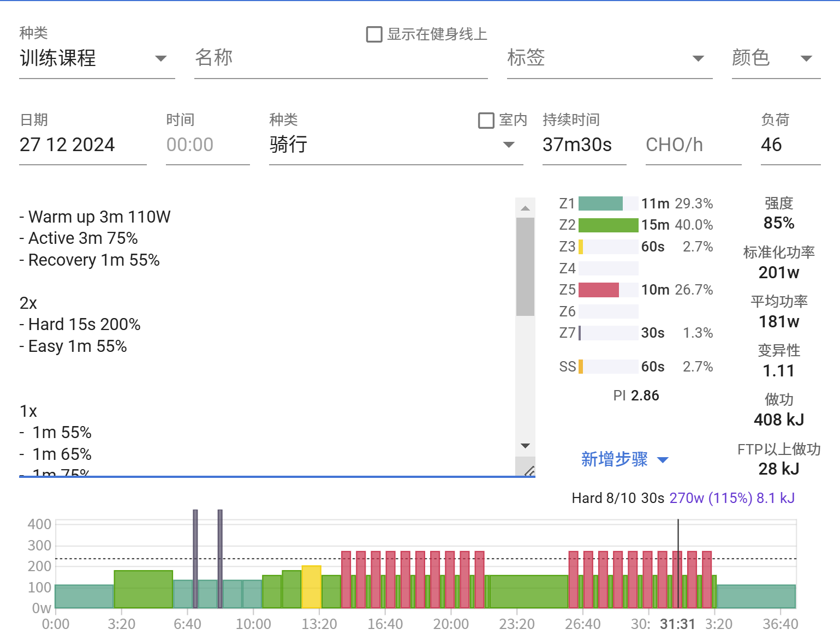Click scroll down arrow of workout text
The width and height of the screenshot is (840, 635).
click(525, 446)
